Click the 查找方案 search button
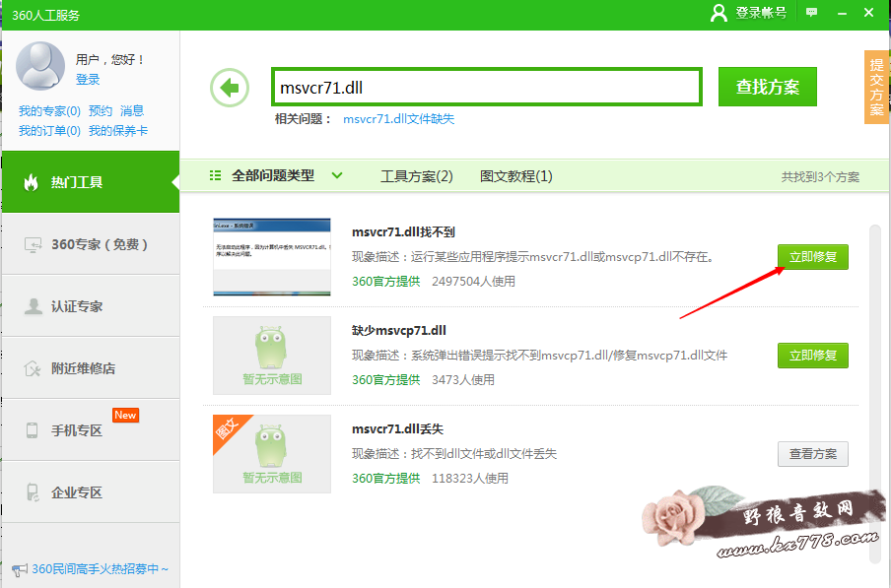This screenshot has height=588, width=891. pos(768,87)
